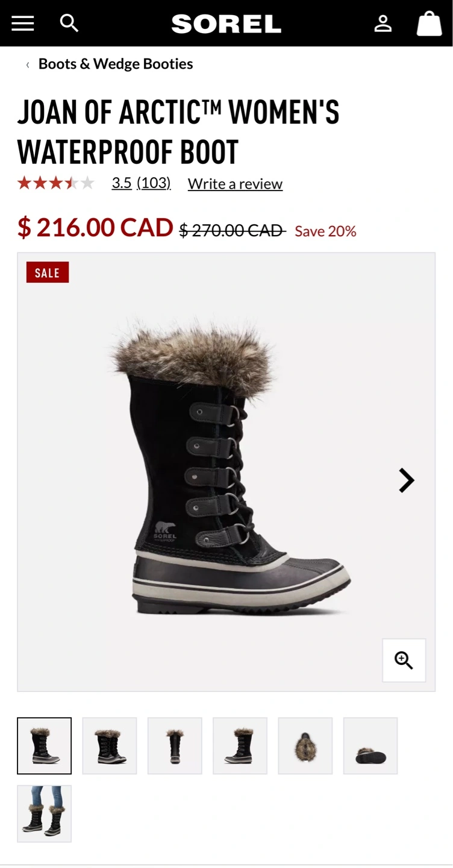Select the boot sole thumbnail
The width and height of the screenshot is (453, 868).
tap(370, 746)
